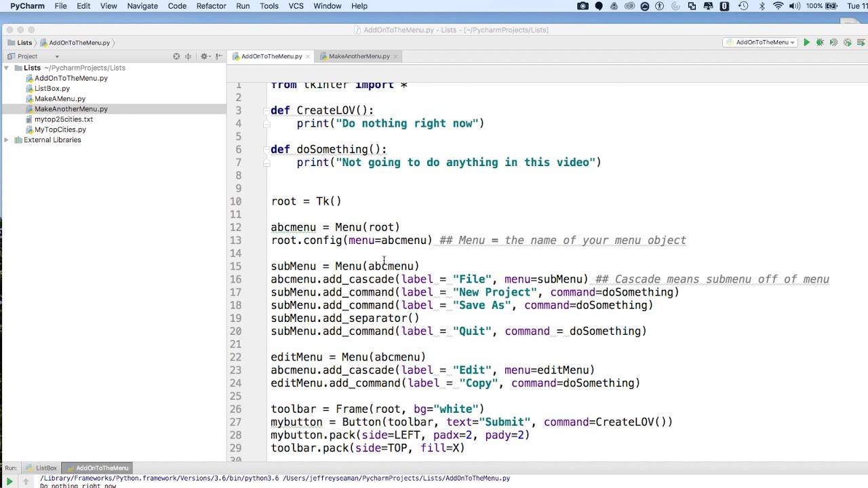The width and height of the screenshot is (868, 488).
Task: Fold the CreateLOV function definition
Action: point(267,110)
